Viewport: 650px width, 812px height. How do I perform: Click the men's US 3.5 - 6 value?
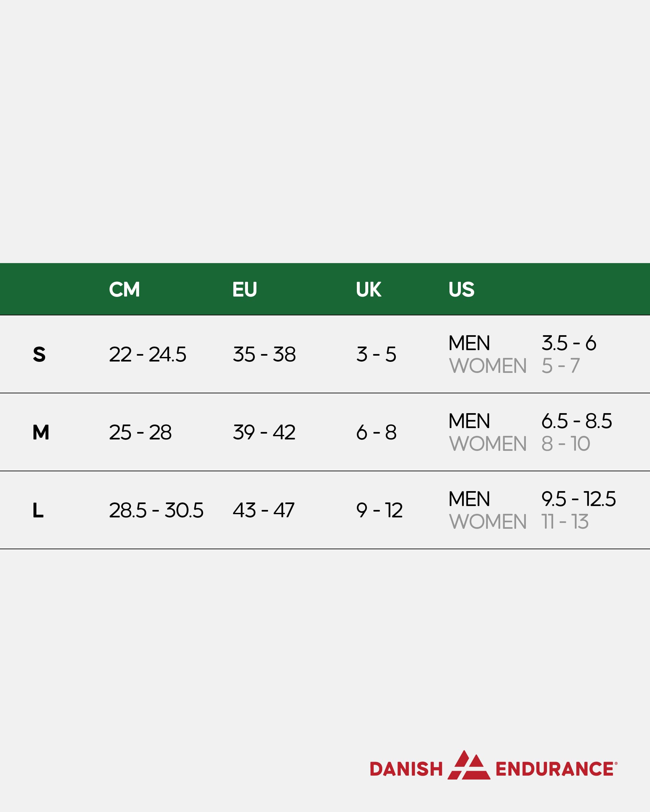click(569, 343)
